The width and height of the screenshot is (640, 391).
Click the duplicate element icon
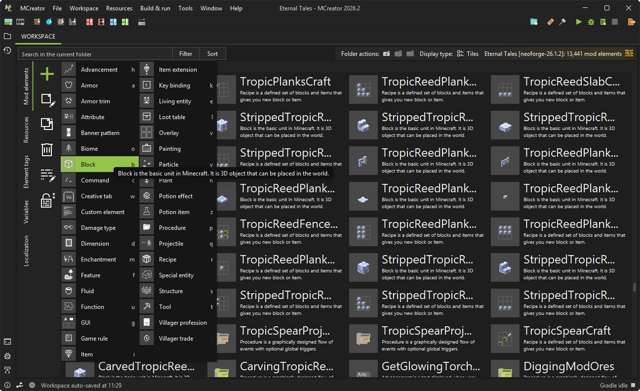(47, 124)
